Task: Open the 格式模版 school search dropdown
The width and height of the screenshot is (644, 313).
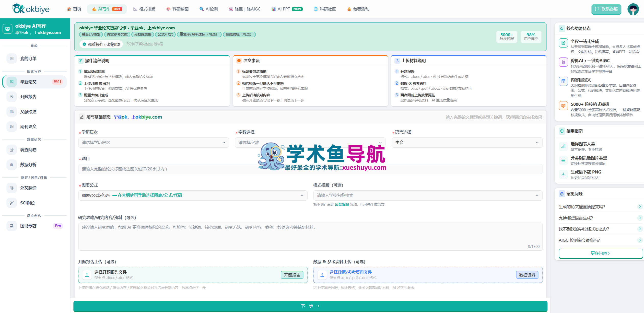Action: tap(428, 195)
